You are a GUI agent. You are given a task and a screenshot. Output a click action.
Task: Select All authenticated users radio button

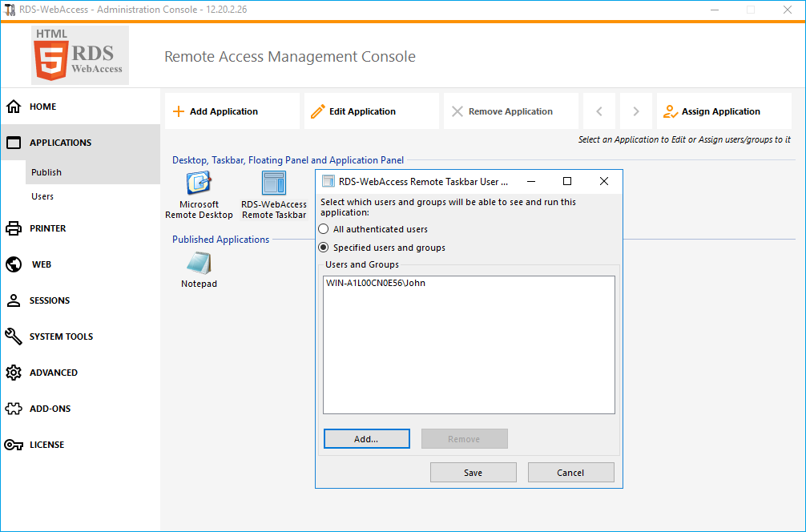point(324,229)
